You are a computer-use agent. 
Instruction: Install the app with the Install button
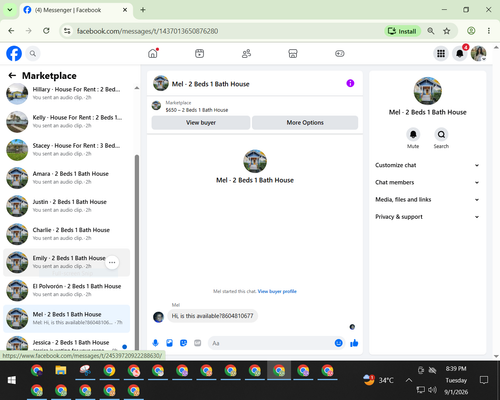[x=403, y=31]
